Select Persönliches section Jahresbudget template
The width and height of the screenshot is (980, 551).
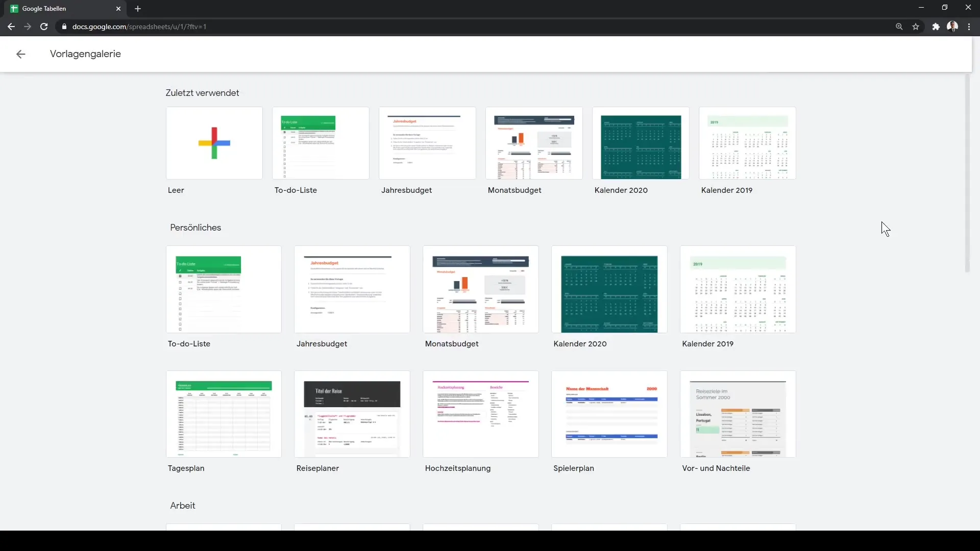tap(352, 289)
